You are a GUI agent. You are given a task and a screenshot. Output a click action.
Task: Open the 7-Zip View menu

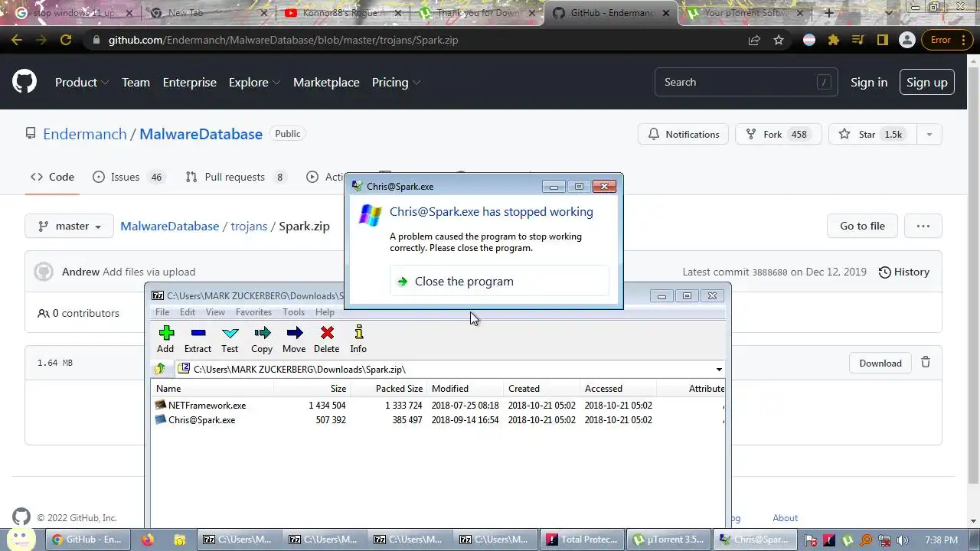(215, 312)
